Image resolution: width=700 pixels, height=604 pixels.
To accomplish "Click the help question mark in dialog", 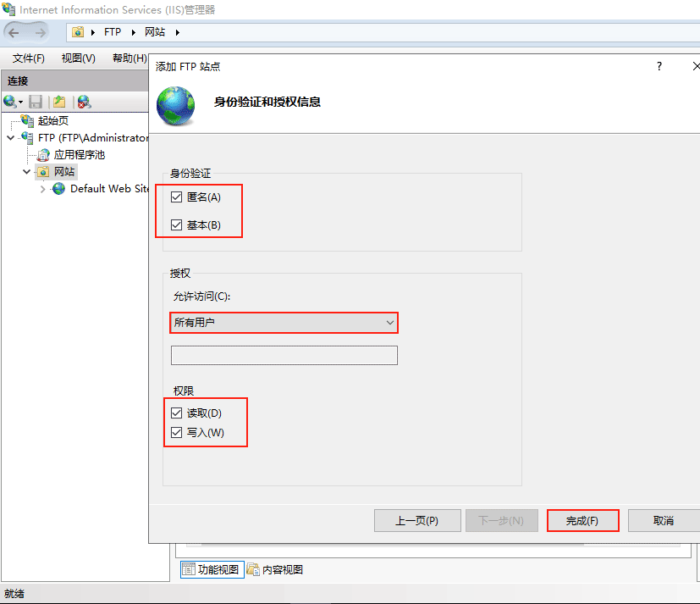I will click(659, 67).
